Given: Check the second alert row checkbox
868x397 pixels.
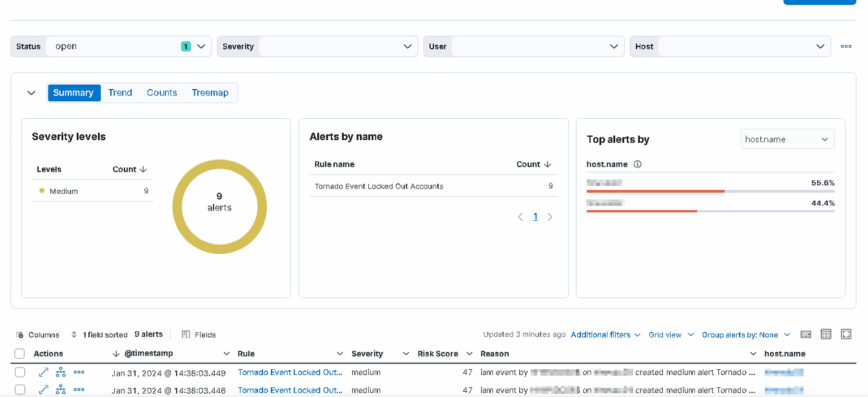Looking at the screenshot, I should point(19,390).
